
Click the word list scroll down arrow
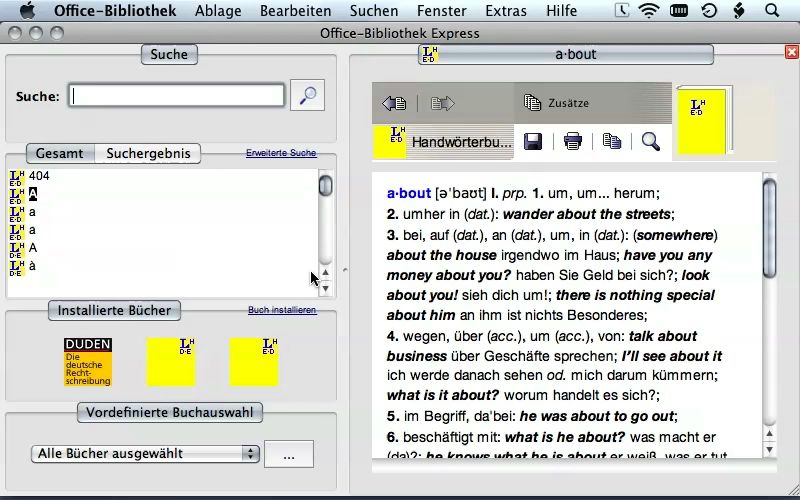pos(326,288)
